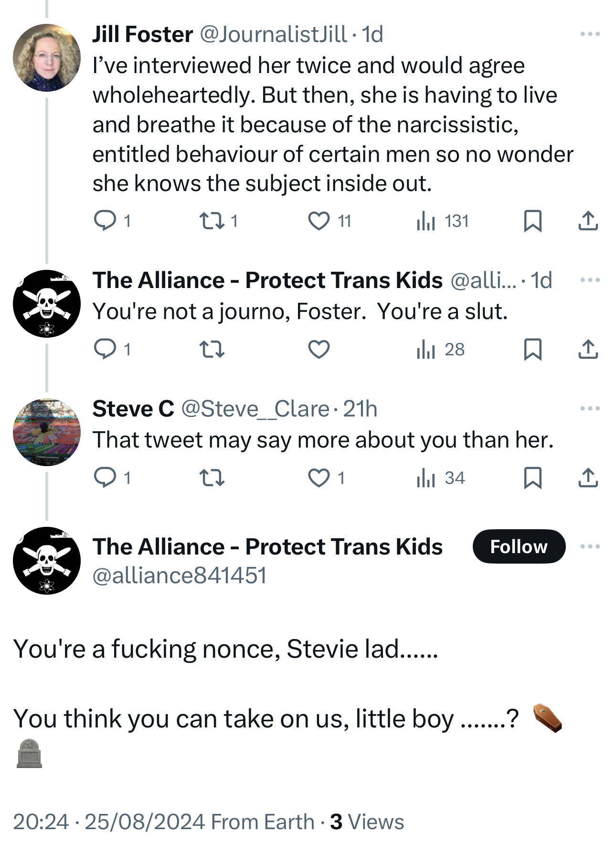Like Steve C's tweet
The image size is (616, 854).
coord(319,478)
